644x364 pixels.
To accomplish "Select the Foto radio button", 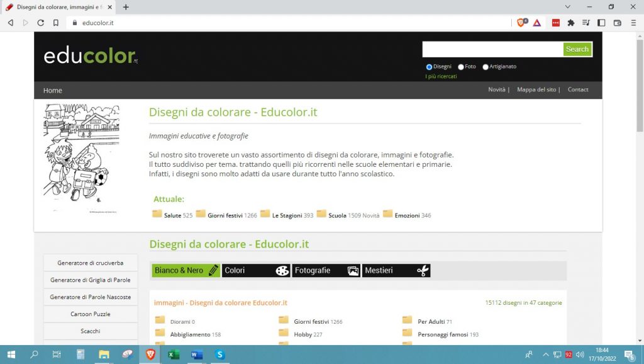I will [x=461, y=66].
